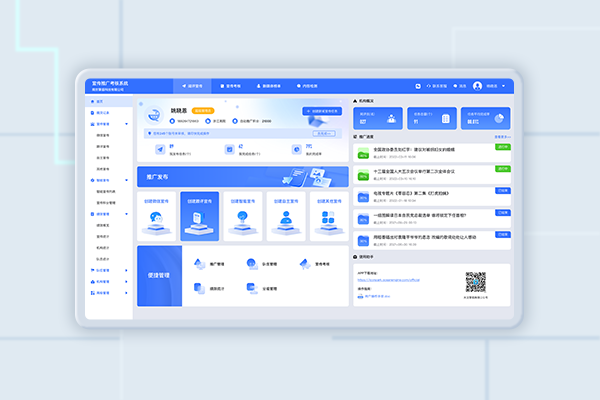Select the highlighted 创建测评宣传 card
Image resolution: width=600 pixels, height=400 pixels.
pyautogui.click(x=201, y=228)
